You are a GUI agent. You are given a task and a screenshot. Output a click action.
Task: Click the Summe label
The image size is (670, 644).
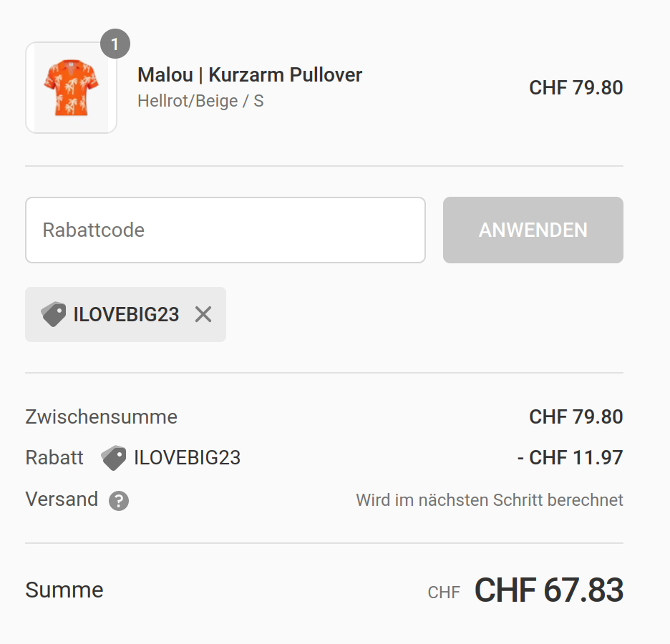tap(64, 590)
